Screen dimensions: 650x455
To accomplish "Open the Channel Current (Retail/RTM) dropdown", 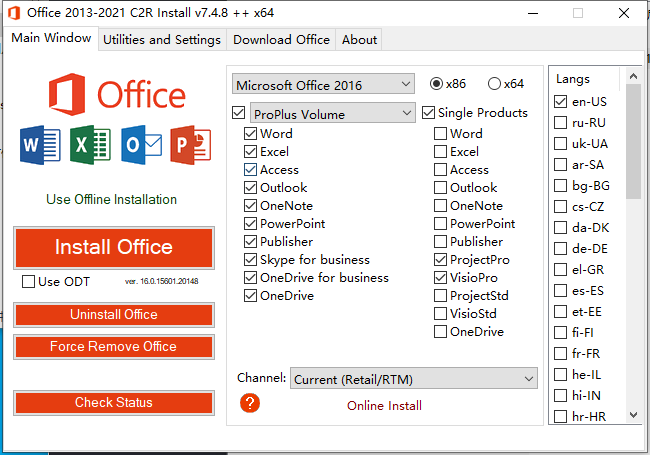I will coord(414,379).
